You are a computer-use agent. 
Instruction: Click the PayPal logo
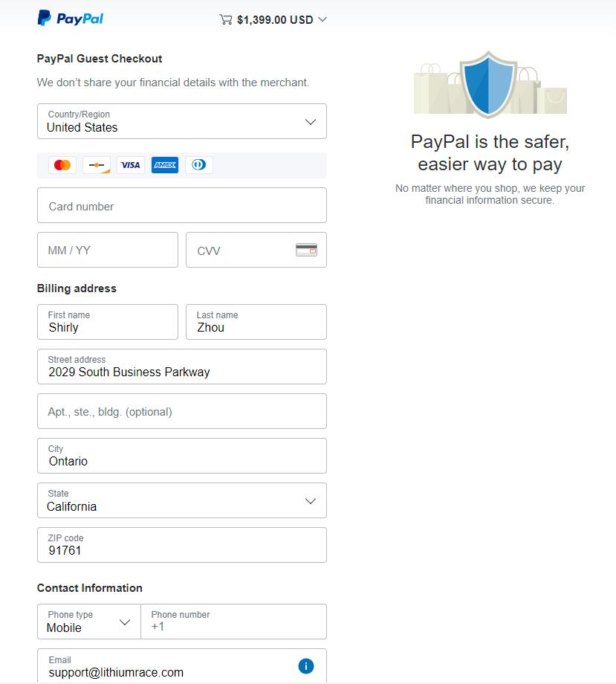pos(70,19)
